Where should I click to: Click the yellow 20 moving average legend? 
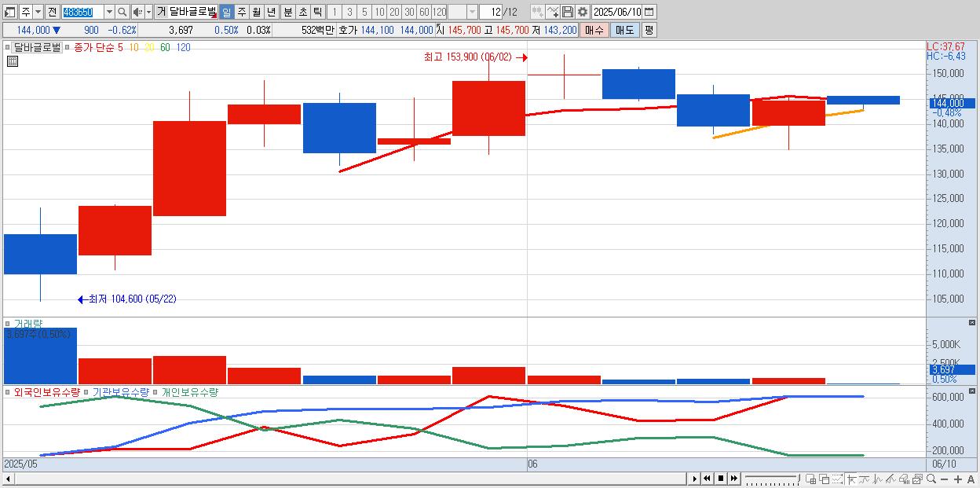149,47
